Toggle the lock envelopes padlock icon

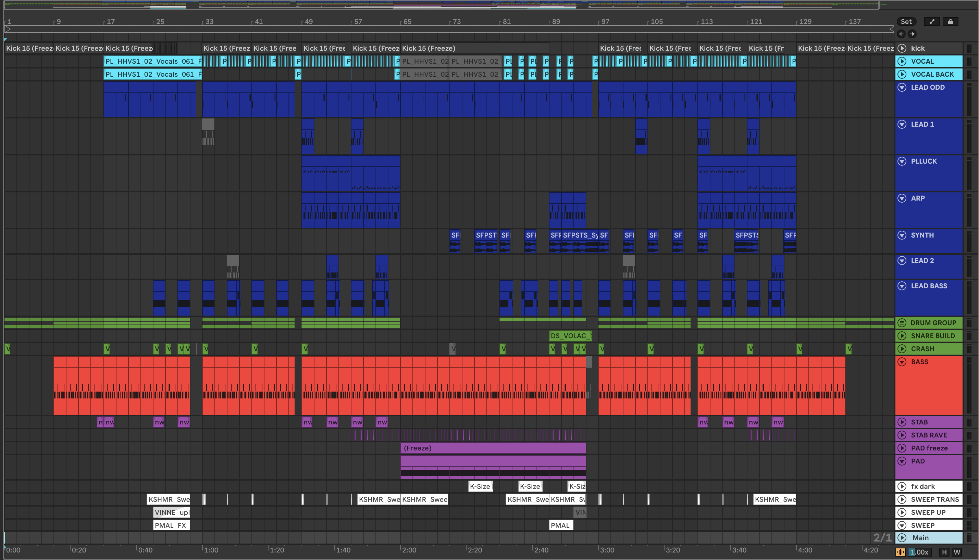pyautogui.click(x=950, y=22)
